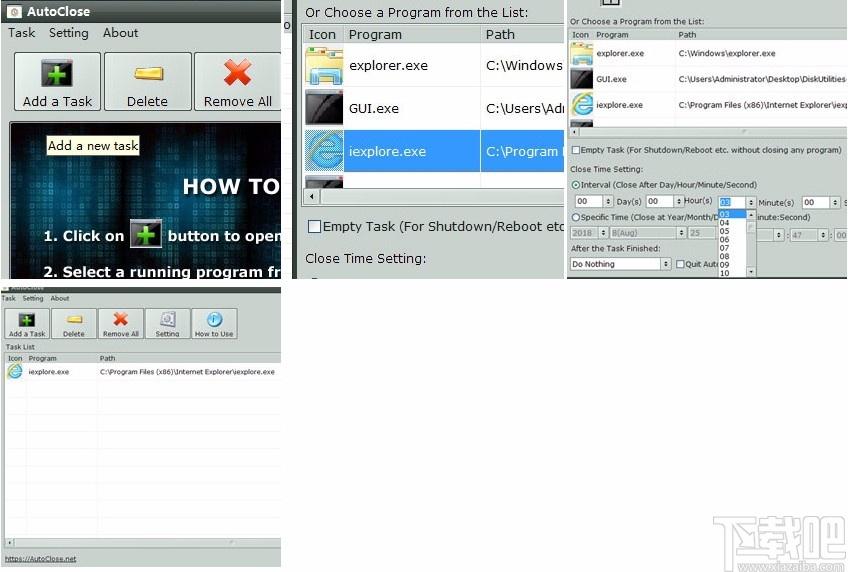
Task: Tick the large cropped Empty Task checkbox
Action: tap(314, 227)
